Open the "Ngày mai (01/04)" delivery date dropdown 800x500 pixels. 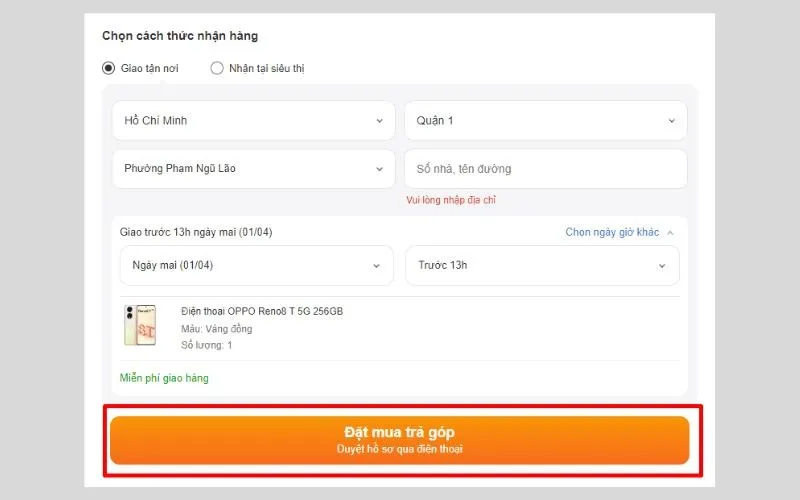click(256, 266)
